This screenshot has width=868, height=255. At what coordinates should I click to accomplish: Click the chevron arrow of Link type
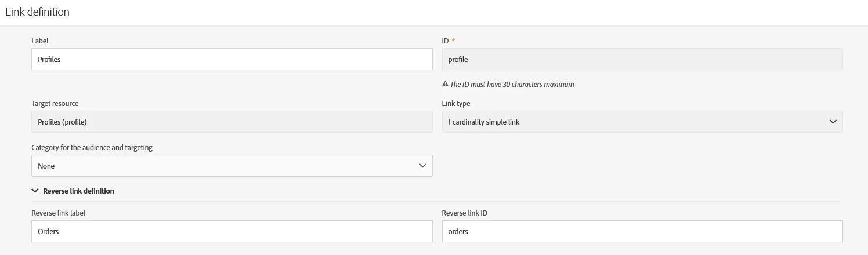point(833,122)
